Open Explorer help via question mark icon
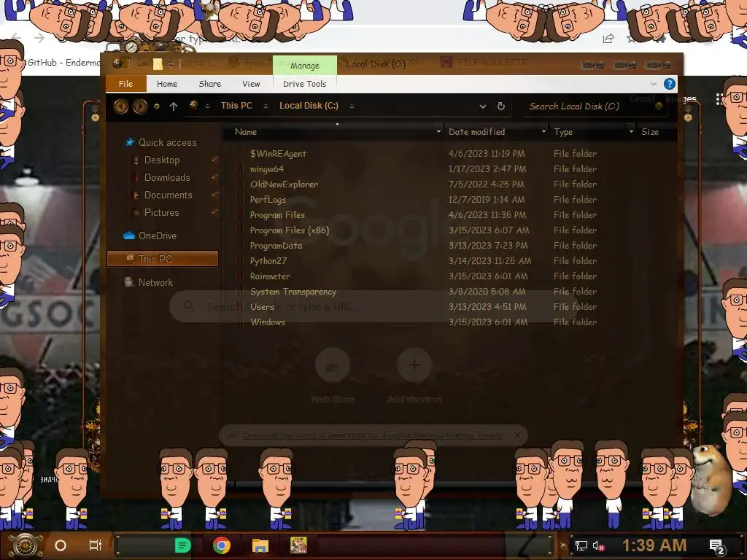Image resolution: width=747 pixels, height=560 pixels. pyautogui.click(x=670, y=84)
